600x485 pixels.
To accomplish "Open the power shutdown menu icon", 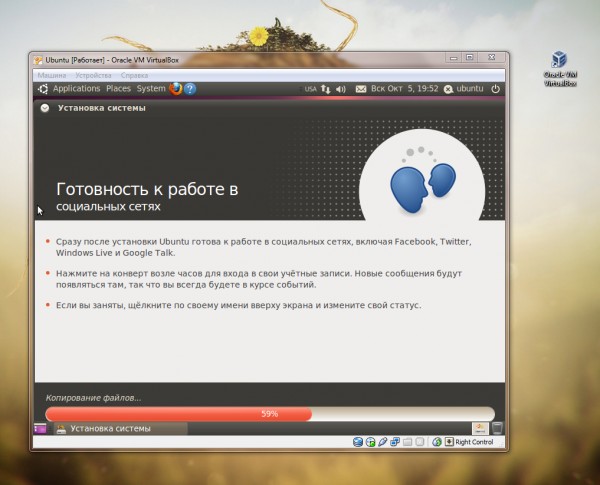I will point(495,89).
